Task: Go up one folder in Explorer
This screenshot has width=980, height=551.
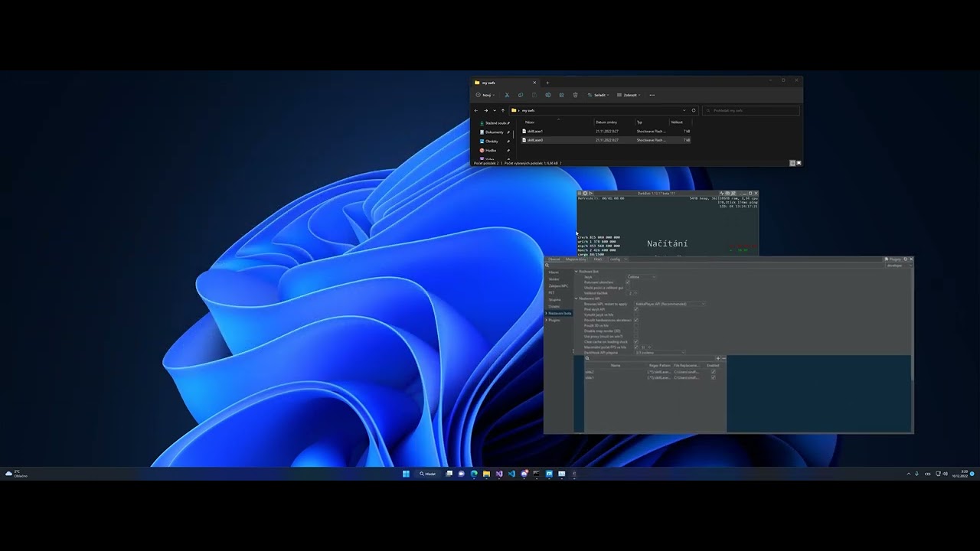Action: tap(503, 110)
